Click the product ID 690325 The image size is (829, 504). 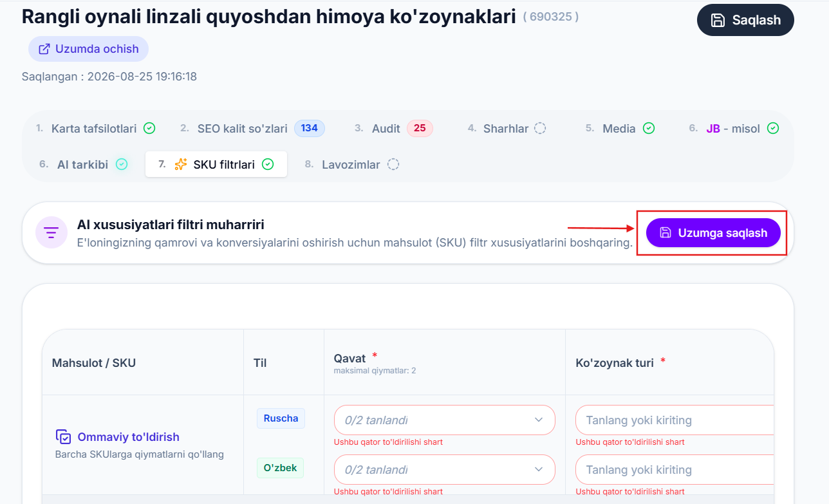550,17
